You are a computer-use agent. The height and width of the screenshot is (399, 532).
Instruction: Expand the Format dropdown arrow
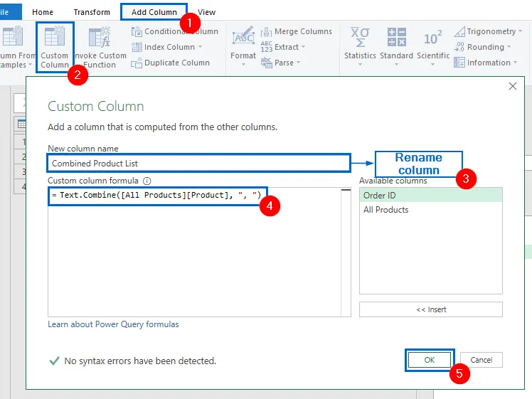click(243, 64)
